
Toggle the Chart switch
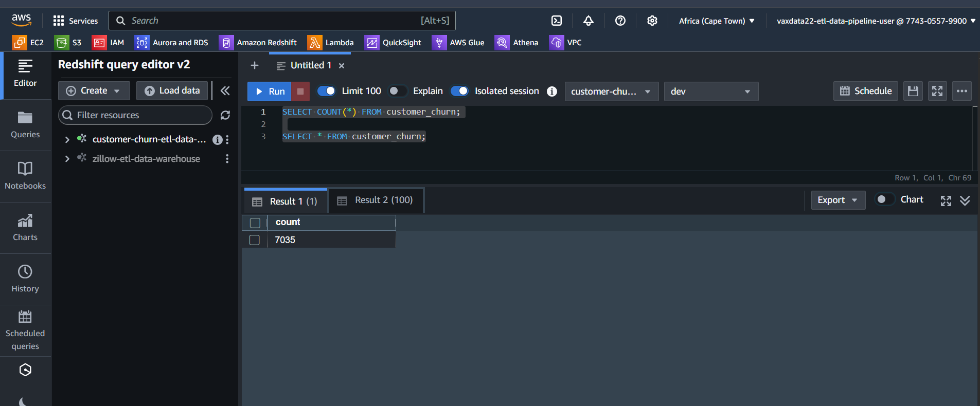(x=885, y=199)
